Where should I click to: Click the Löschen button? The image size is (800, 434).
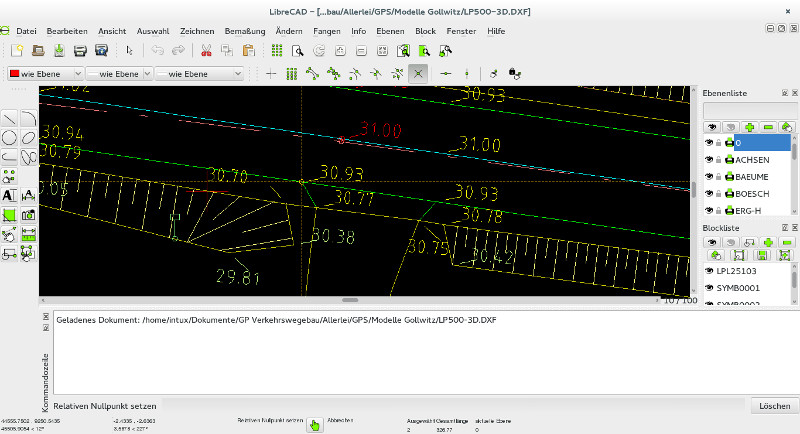pyautogui.click(x=774, y=406)
